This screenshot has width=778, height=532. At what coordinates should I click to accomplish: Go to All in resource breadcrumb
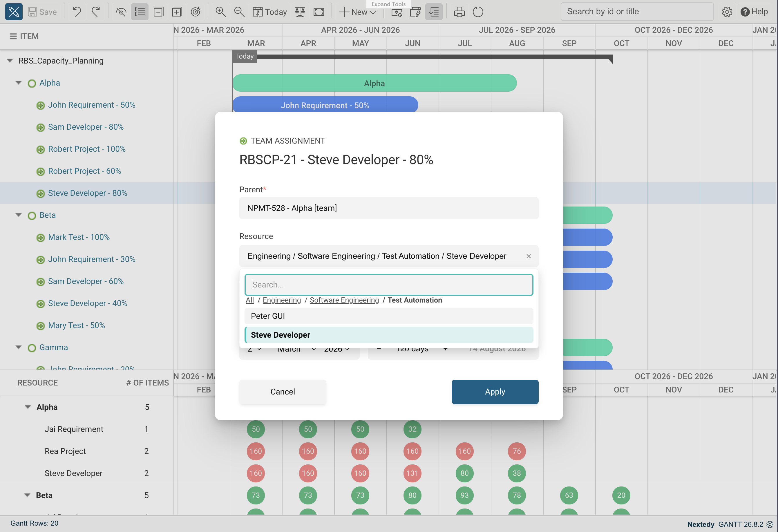point(250,300)
